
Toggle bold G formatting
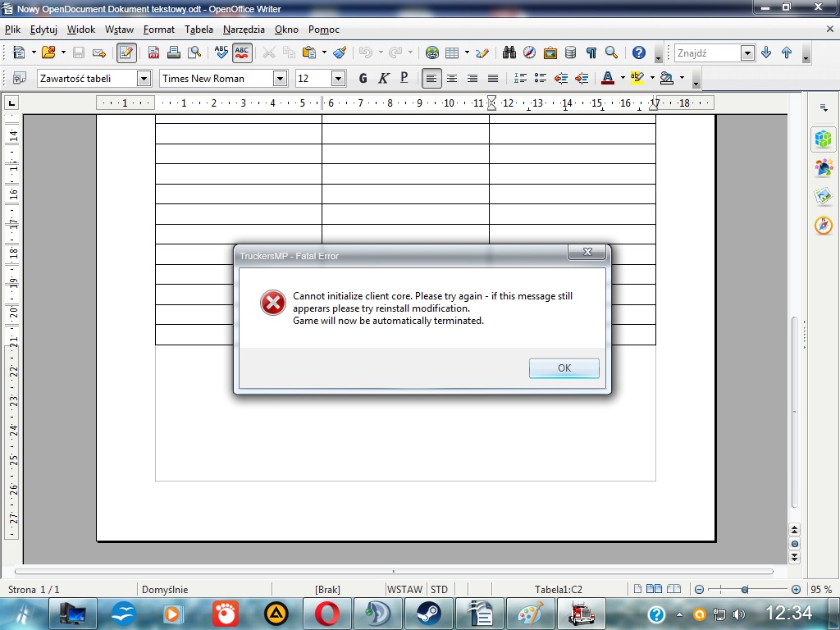coord(363,78)
